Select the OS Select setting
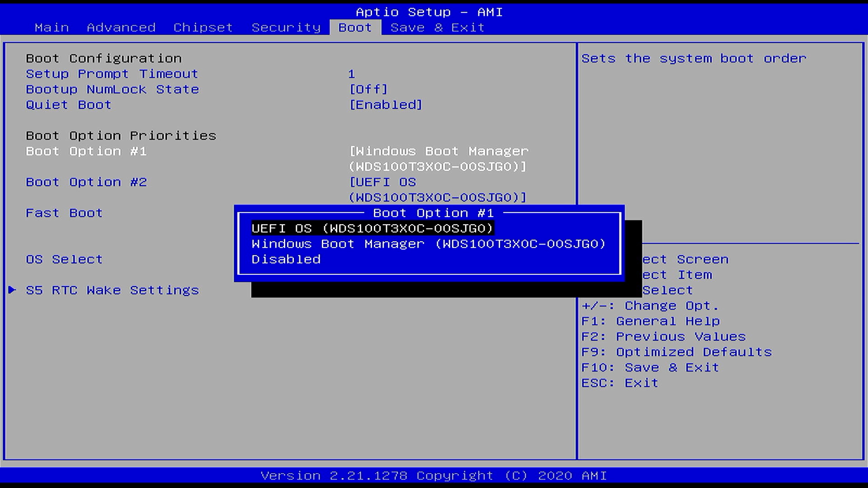The height and width of the screenshot is (488, 868). (x=64, y=259)
